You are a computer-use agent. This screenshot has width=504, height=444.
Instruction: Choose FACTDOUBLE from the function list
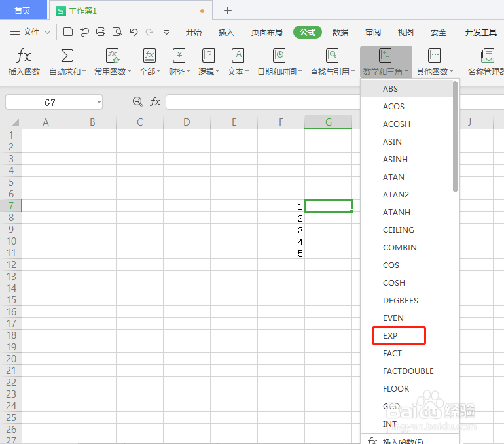coord(407,371)
